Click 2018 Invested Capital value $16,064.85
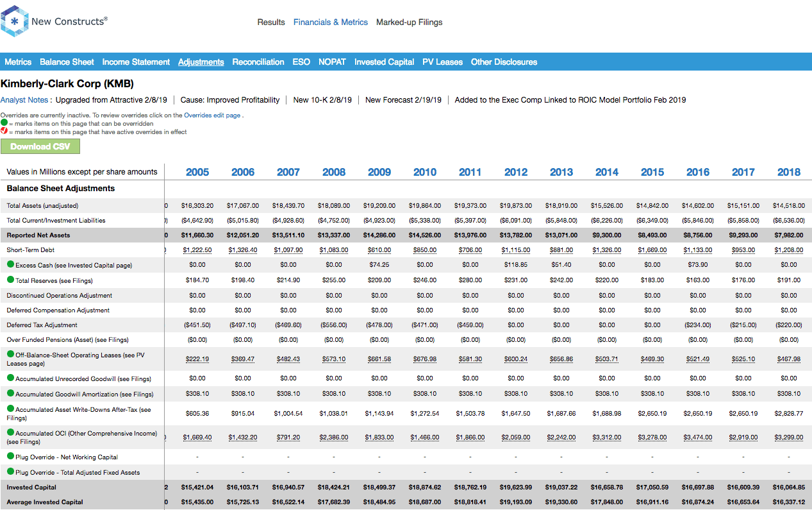 [789, 488]
